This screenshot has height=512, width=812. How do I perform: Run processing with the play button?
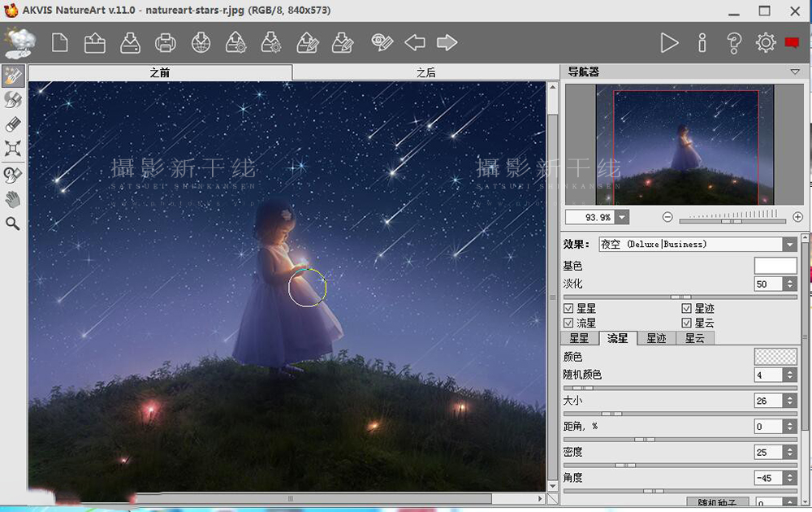point(669,42)
